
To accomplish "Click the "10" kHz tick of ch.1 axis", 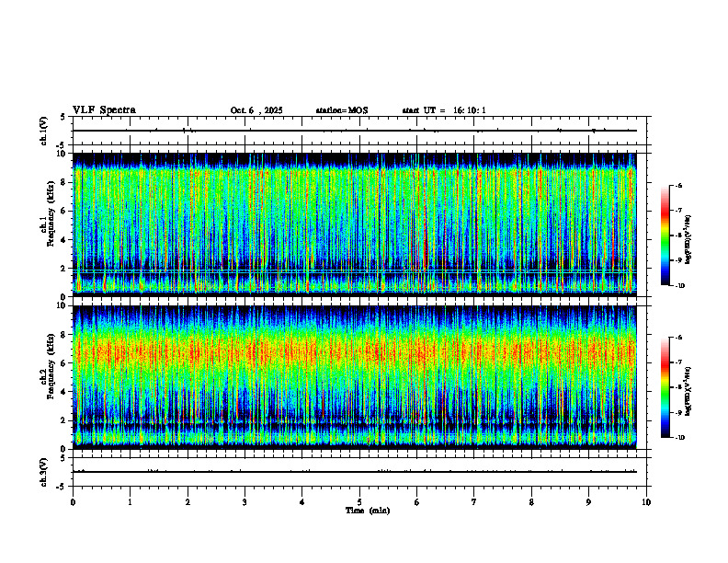I will pos(63,154).
